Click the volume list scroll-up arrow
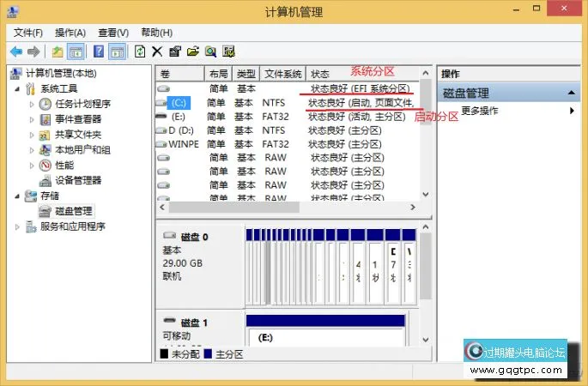 coord(425,73)
